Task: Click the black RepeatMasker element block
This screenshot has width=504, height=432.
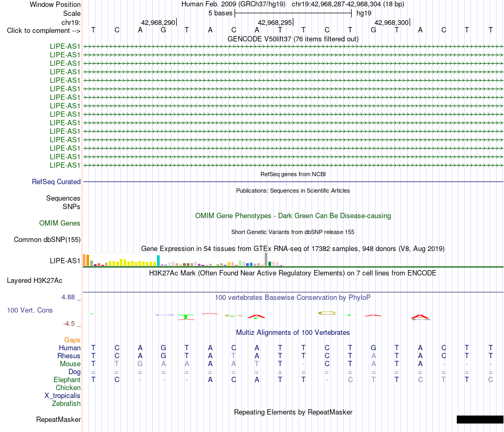Action: point(480,419)
